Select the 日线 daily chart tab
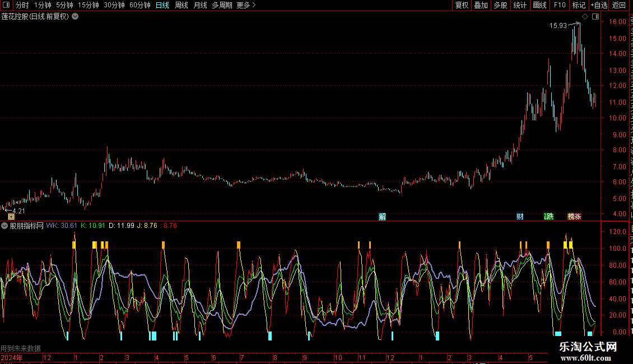Image resolution: width=633 pixels, height=364 pixels. click(162, 5)
